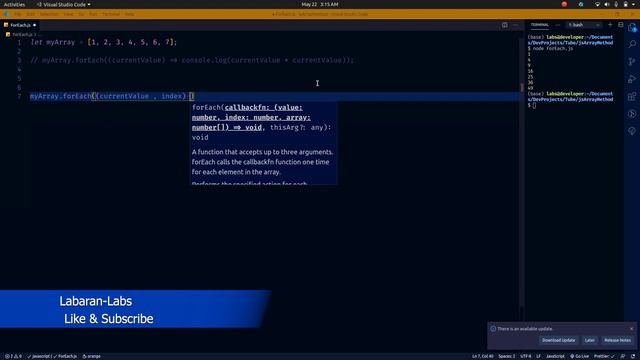Select the bash terminal dropdown
The image size is (640, 360).
click(584, 25)
